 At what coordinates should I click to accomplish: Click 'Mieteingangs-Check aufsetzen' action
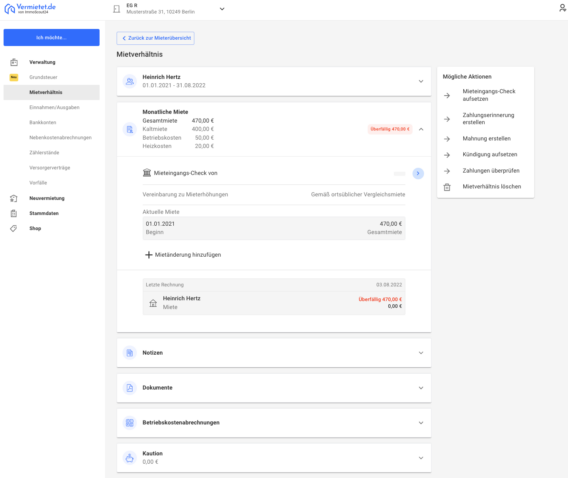coord(489,95)
